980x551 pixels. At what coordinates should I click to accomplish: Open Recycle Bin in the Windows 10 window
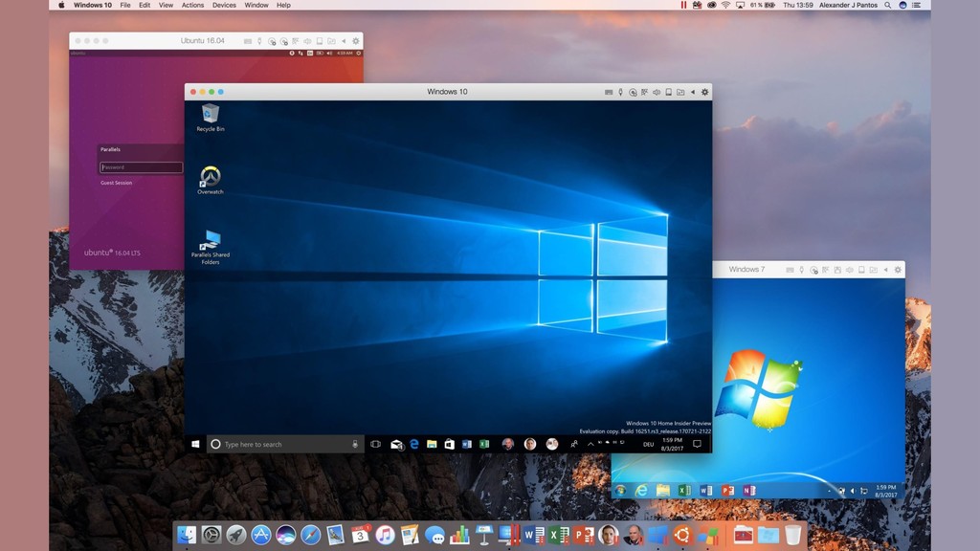point(211,118)
